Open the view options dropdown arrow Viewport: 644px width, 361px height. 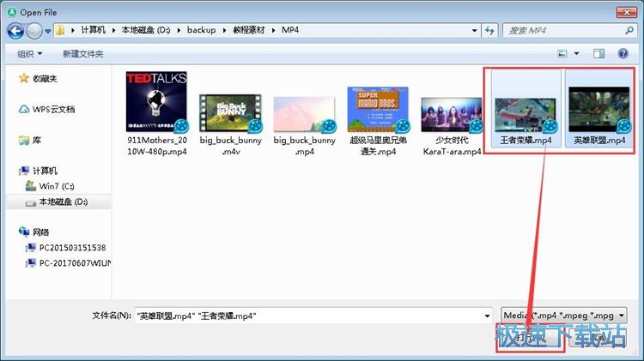[577, 53]
